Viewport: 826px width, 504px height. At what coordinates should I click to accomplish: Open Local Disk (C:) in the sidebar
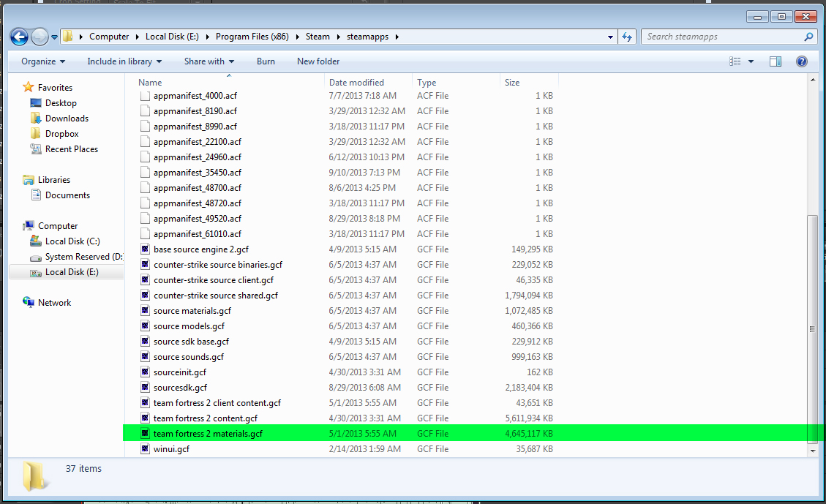72,241
